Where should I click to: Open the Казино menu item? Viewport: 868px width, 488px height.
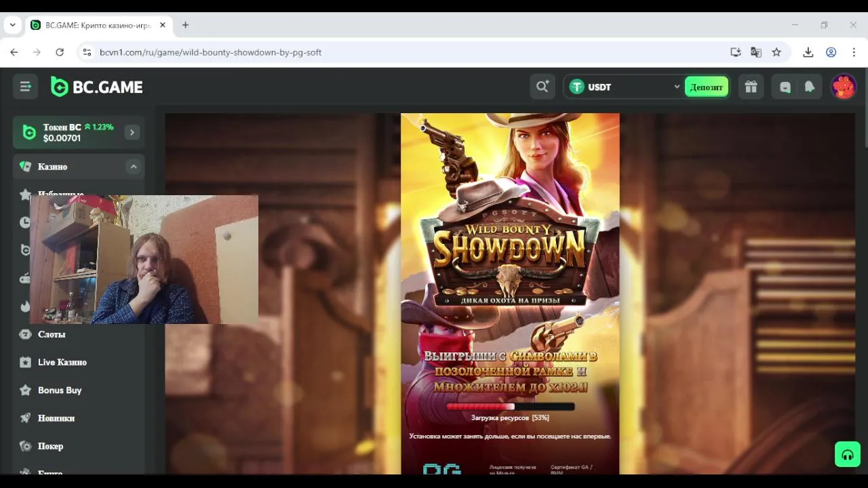click(x=79, y=167)
